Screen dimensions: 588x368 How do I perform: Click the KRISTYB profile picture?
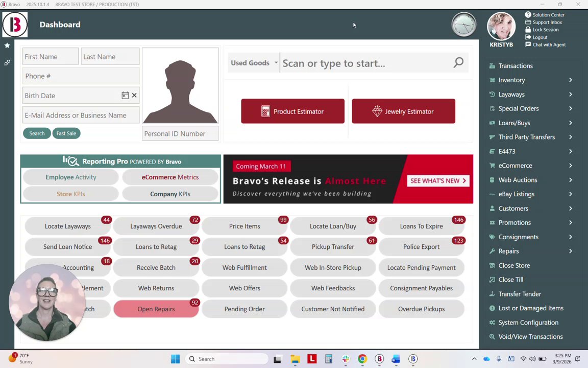click(x=501, y=26)
